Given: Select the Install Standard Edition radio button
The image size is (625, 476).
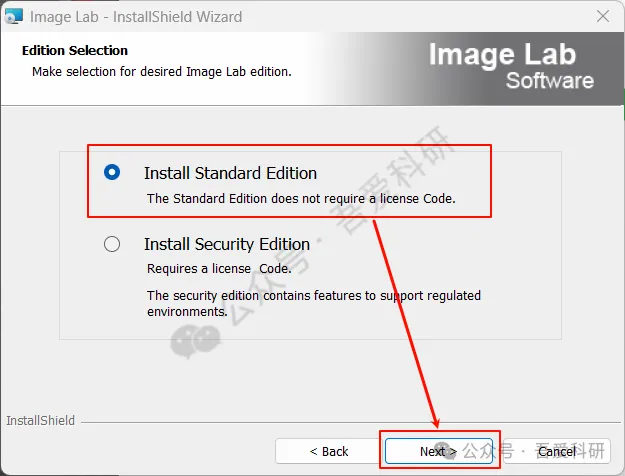Looking at the screenshot, I should (x=112, y=173).
